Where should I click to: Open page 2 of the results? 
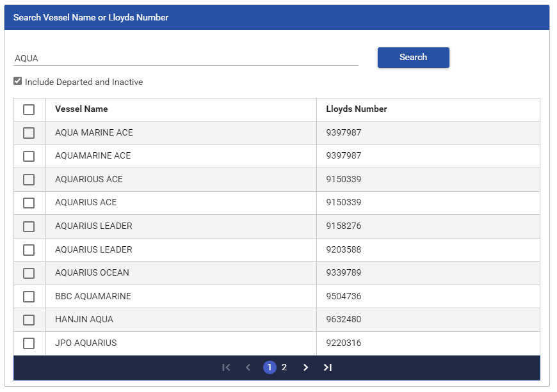[284, 368]
